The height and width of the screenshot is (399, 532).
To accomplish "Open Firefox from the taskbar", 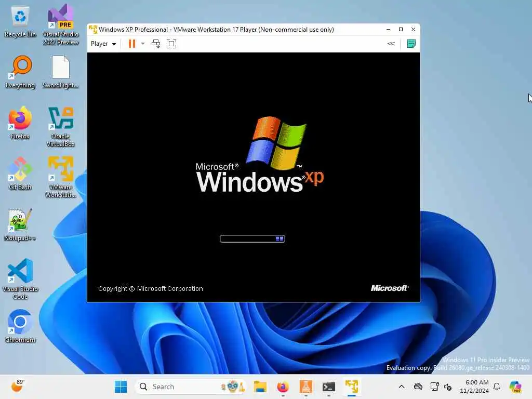I will click(x=283, y=387).
